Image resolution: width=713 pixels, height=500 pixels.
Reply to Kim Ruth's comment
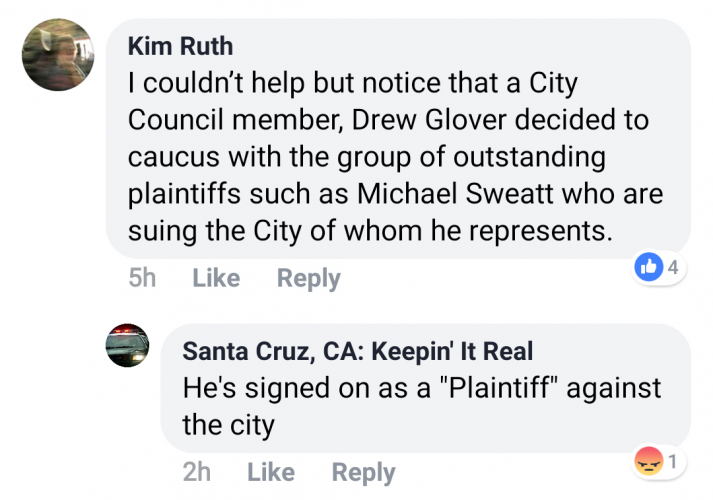tap(308, 279)
